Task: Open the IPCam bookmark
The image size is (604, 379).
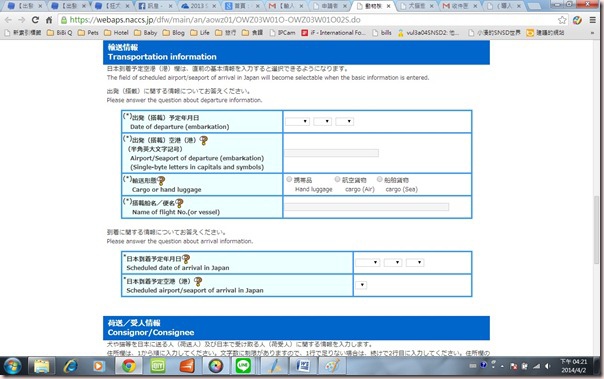Action: [x=283, y=33]
